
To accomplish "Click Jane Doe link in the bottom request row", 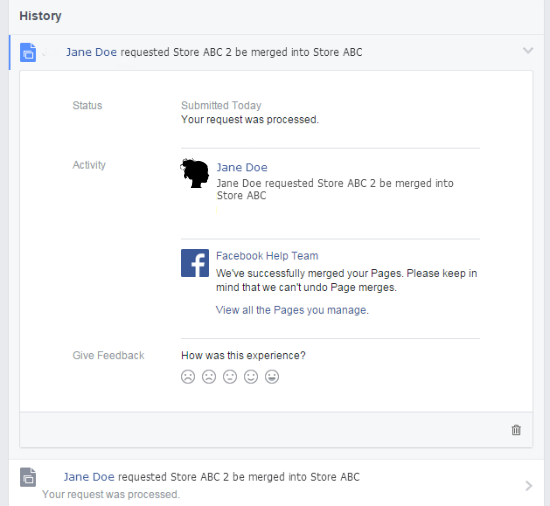I will [x=89, y=477].
